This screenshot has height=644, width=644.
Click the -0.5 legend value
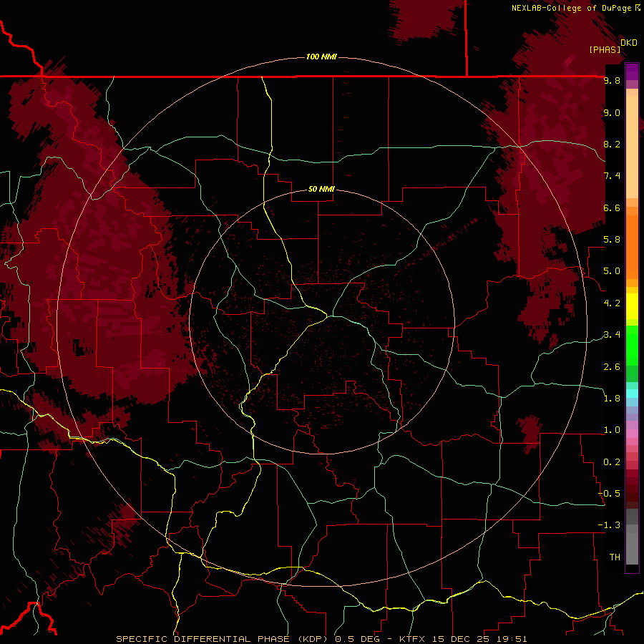coord(610,494)
